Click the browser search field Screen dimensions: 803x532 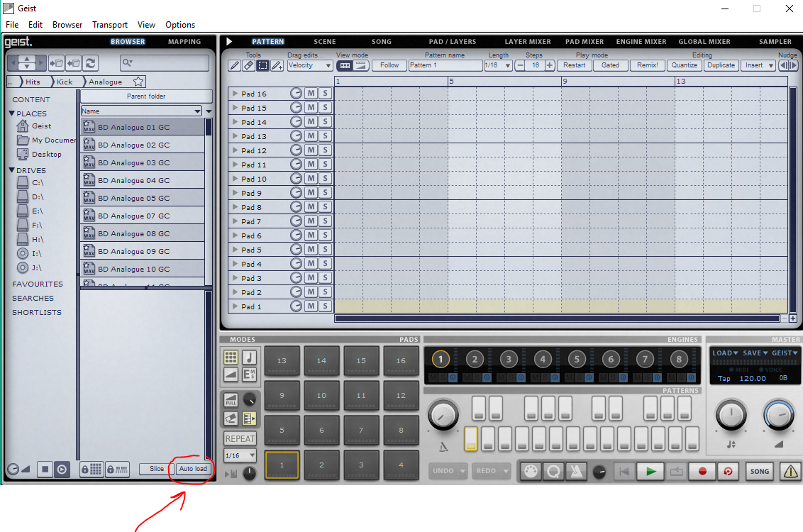point(165,63)
